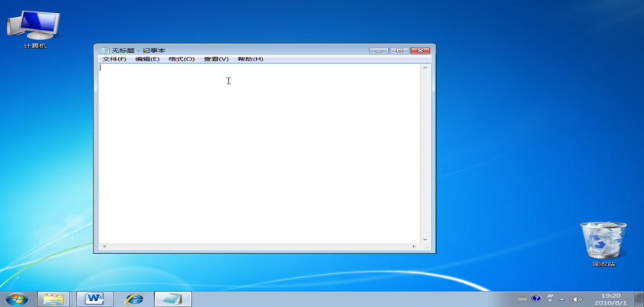Click the volume speaker tray icon
This screenshot has height=307, width=644.
[577, 299]
